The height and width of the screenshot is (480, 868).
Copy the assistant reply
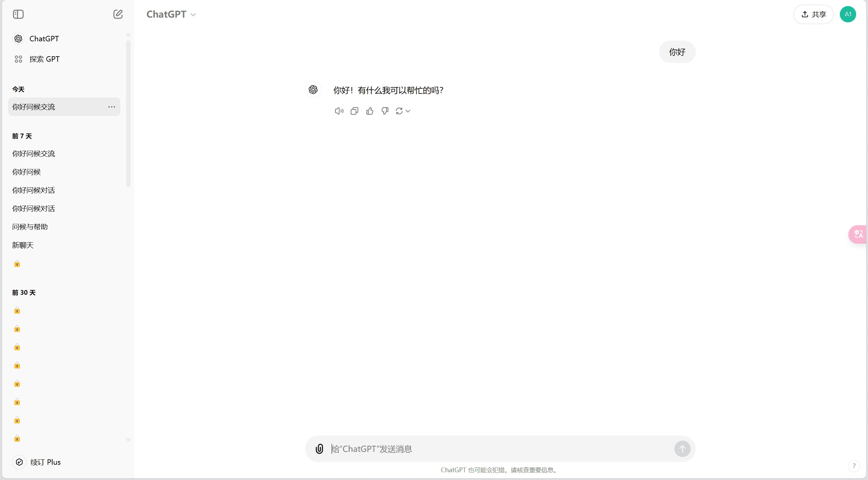[354, 111]
